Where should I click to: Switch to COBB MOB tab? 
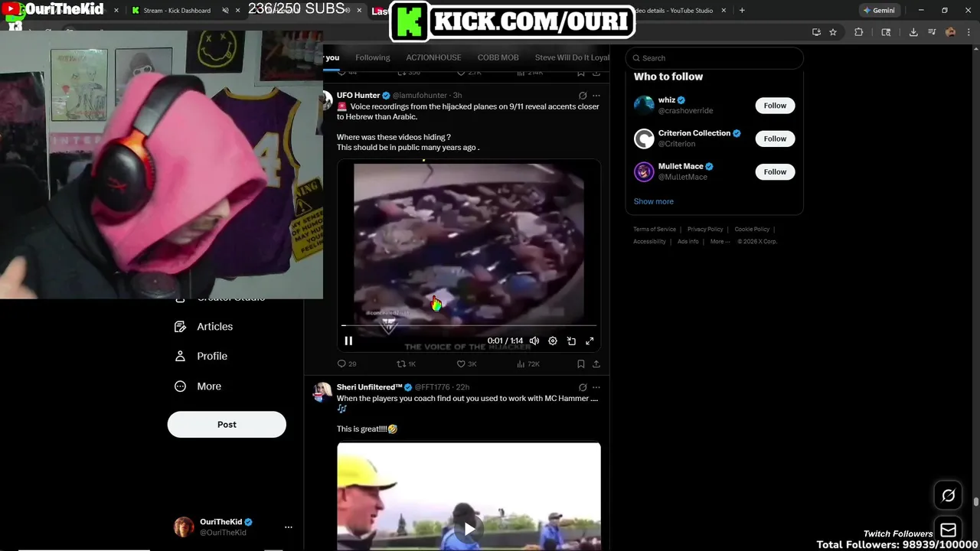coord(498,57)
